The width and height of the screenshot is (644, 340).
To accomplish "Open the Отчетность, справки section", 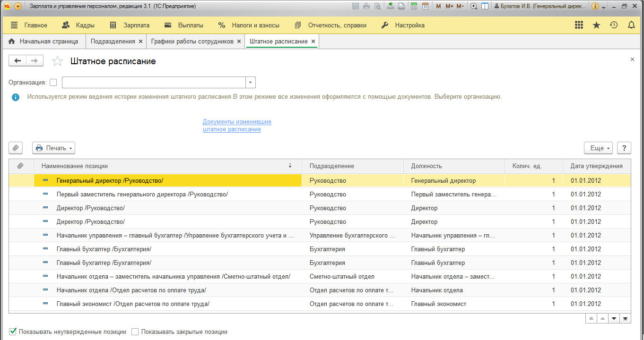I will click(x=331, y=25).
